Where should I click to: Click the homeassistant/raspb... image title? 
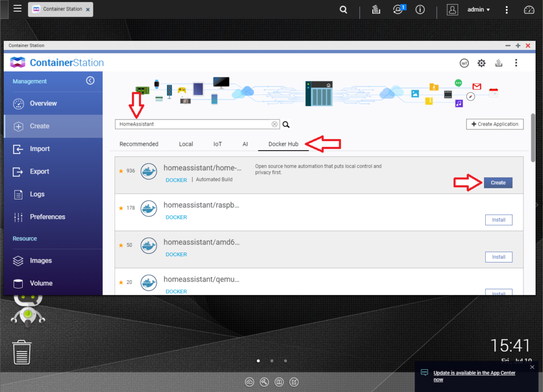(x=202, y=205)
